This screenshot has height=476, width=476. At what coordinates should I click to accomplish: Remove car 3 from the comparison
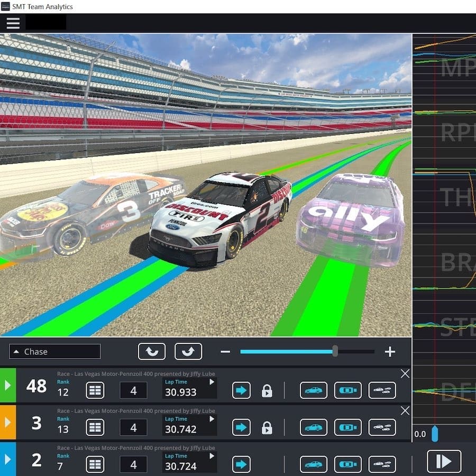coord(405,411)
